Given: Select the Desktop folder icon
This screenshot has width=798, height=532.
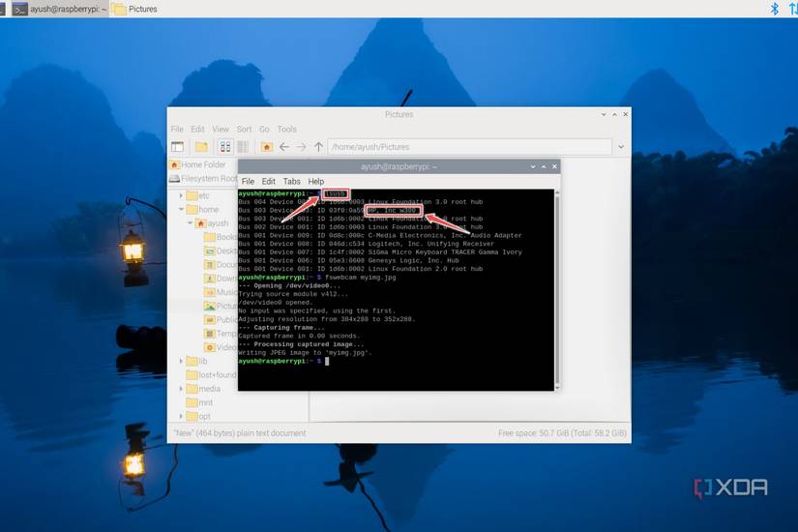Looking at the screenshot, I should [x=209, y=251].
